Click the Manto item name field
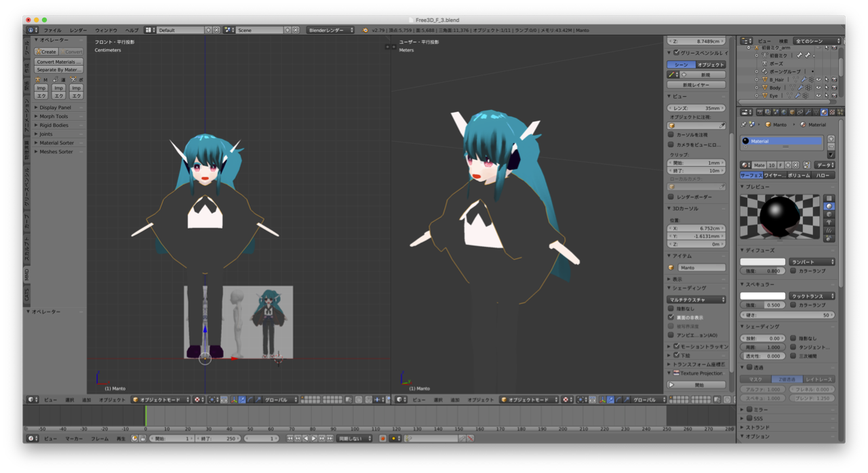Viewport: 868px width, 473px height. coord(701,267)
